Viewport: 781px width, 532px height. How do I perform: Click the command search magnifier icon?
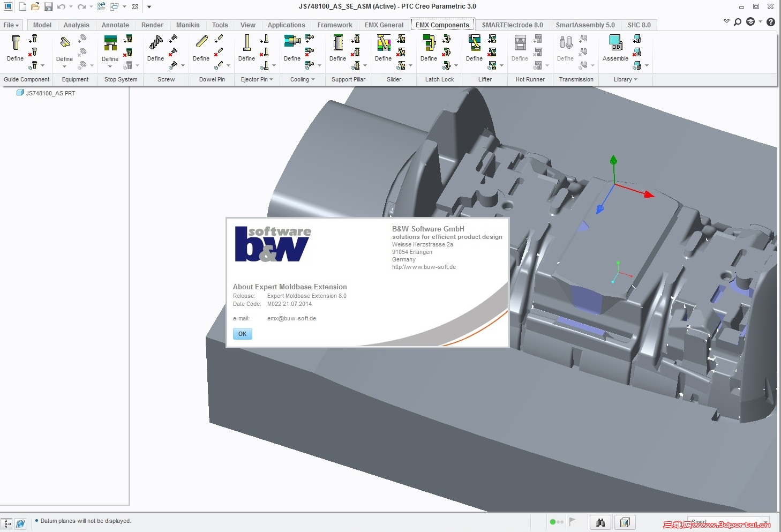[738, 22]
